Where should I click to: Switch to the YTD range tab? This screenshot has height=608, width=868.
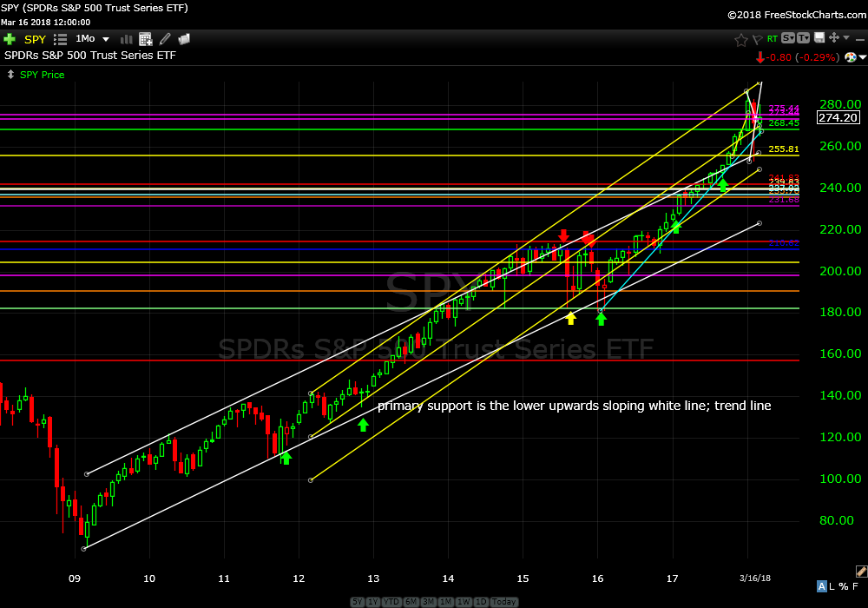pos(391,602)
